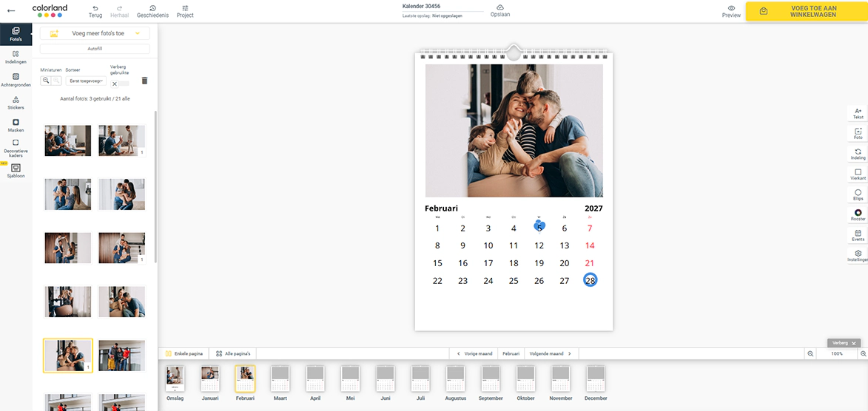Click the family photo on calendar page

tap(514, 131)
